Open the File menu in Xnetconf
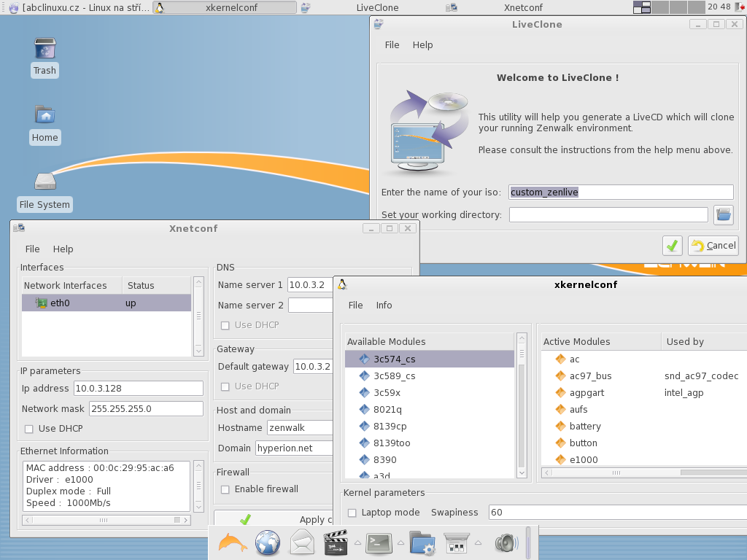 [x=32, y=249]
